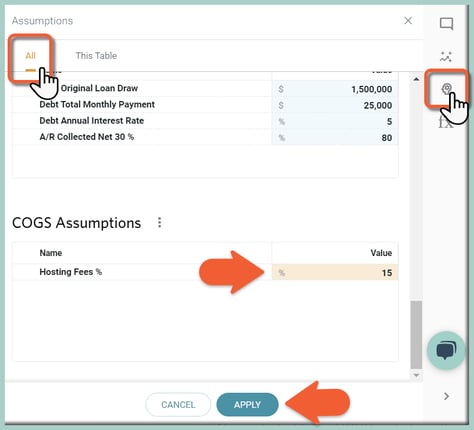The height and width of the screenshot is (430, 474).
Task: Edit the Original Loan Draw value
Action: [335, 89]
